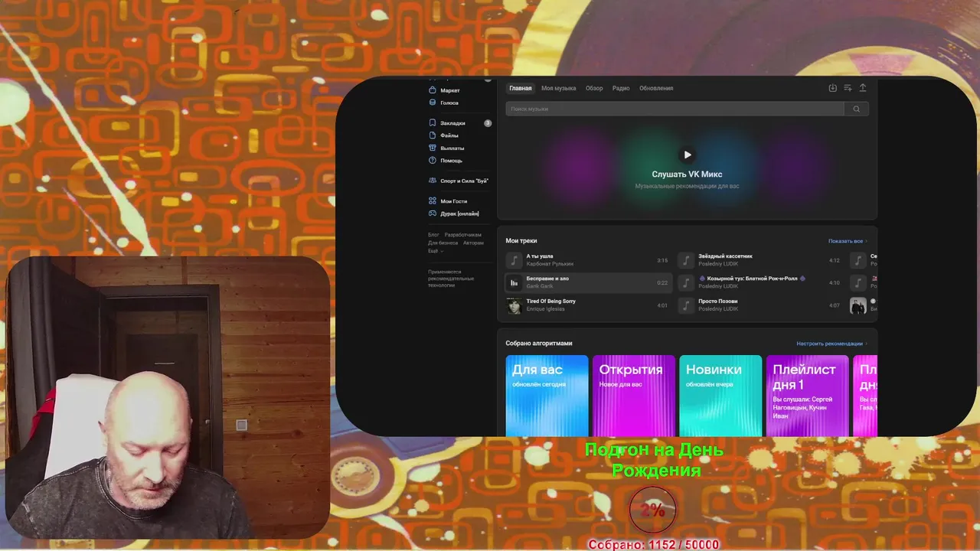Click note icon of Просто Позови

(x=686, y=305)
